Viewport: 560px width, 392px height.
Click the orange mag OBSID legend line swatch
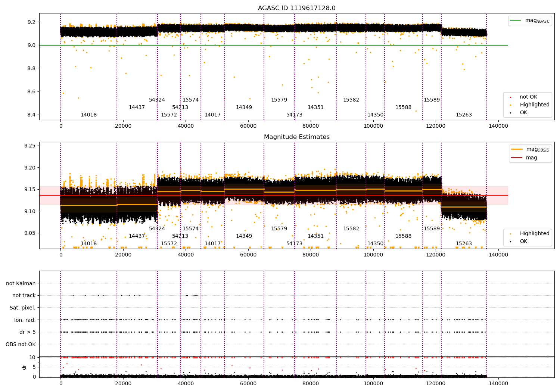click(x=517, y=149)
